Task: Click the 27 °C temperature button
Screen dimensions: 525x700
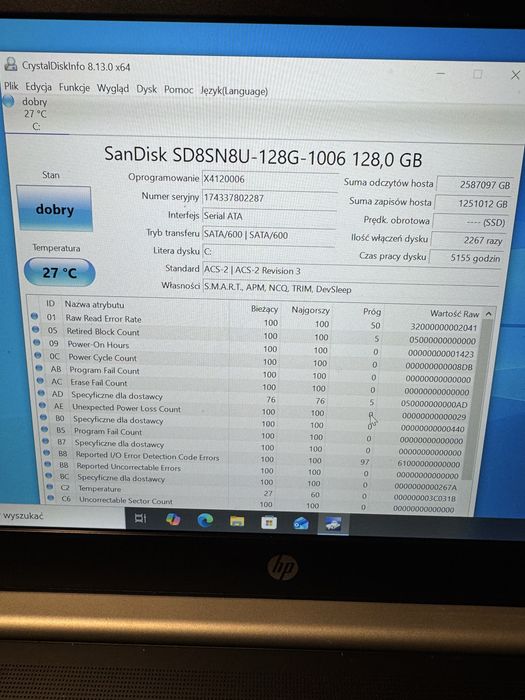Action: pos(59,272)
